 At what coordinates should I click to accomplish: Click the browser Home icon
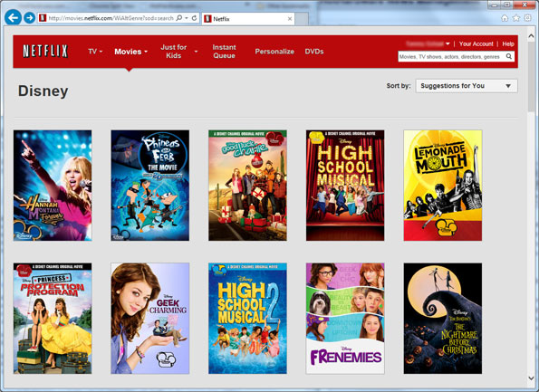click(x=505, y=18)
